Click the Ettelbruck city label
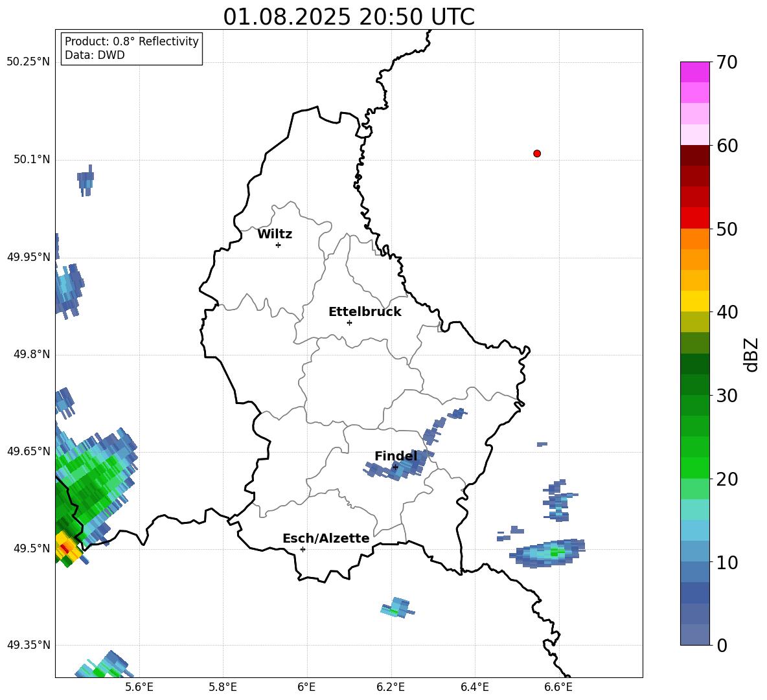 pos(365,312)
